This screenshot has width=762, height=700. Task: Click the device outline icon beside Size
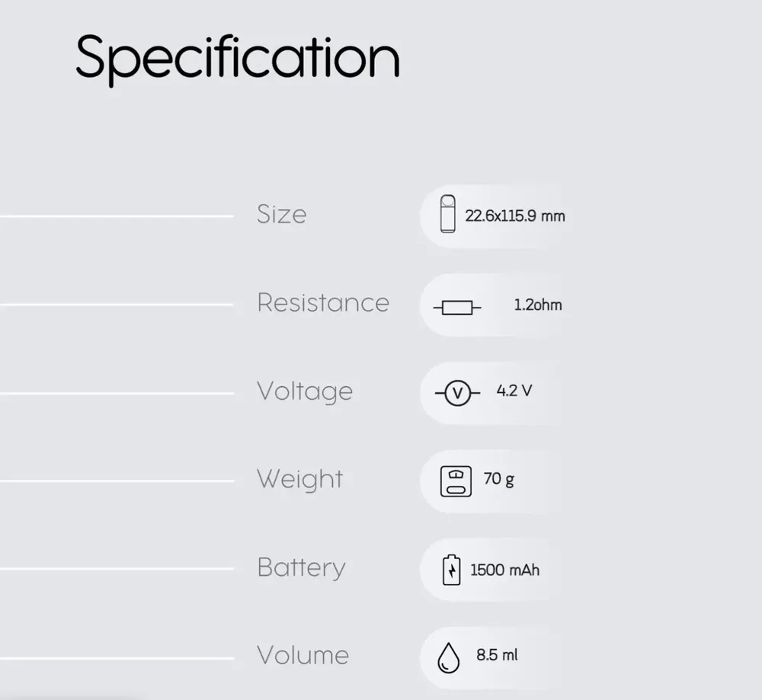tap(447, 214)
